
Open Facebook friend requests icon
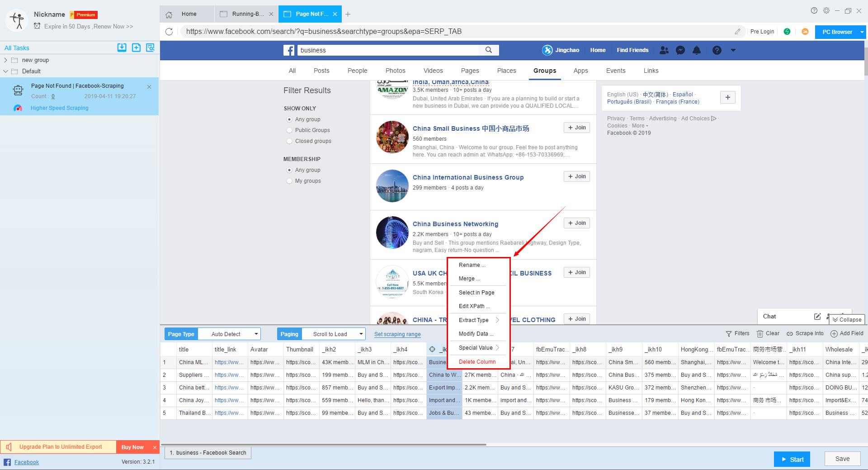tap(664, 50)
